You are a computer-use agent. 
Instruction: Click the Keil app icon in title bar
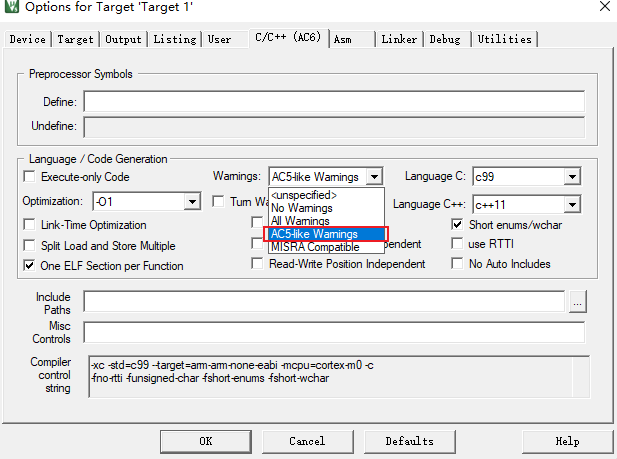[x=11, y=10]
